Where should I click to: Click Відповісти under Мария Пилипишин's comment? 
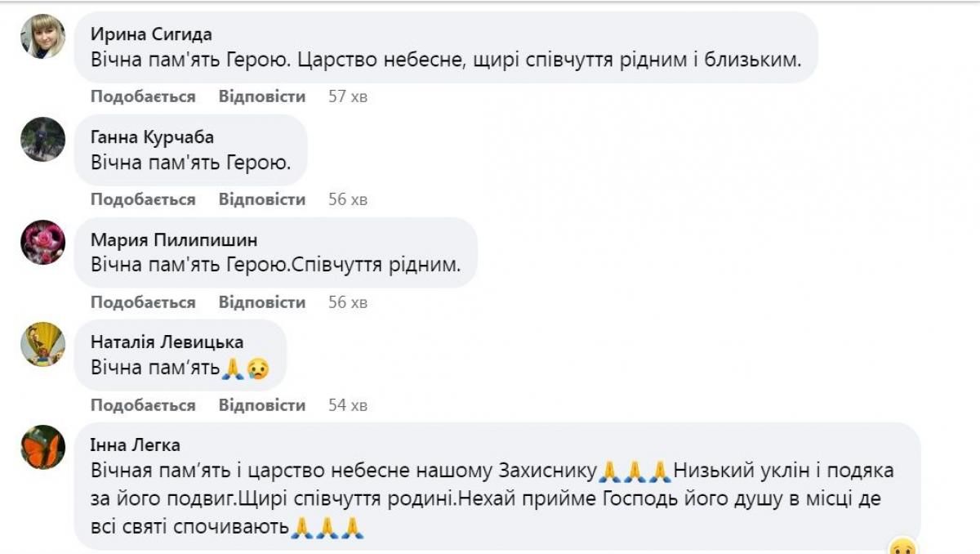click(x=261, y=302)
